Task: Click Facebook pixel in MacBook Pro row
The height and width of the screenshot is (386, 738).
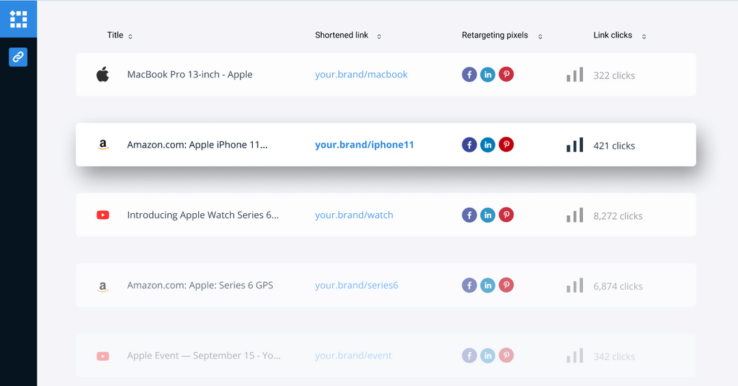Action: click(x=469, y=74)
